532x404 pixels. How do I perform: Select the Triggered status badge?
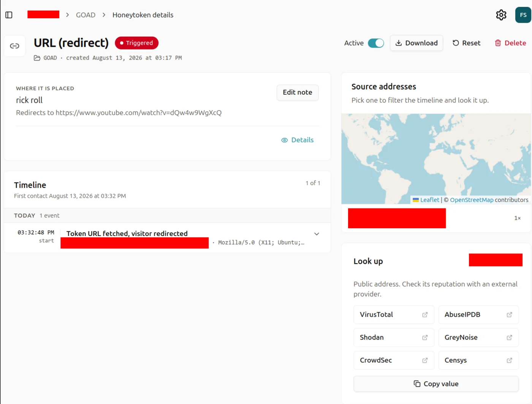(x=137, y=43)
